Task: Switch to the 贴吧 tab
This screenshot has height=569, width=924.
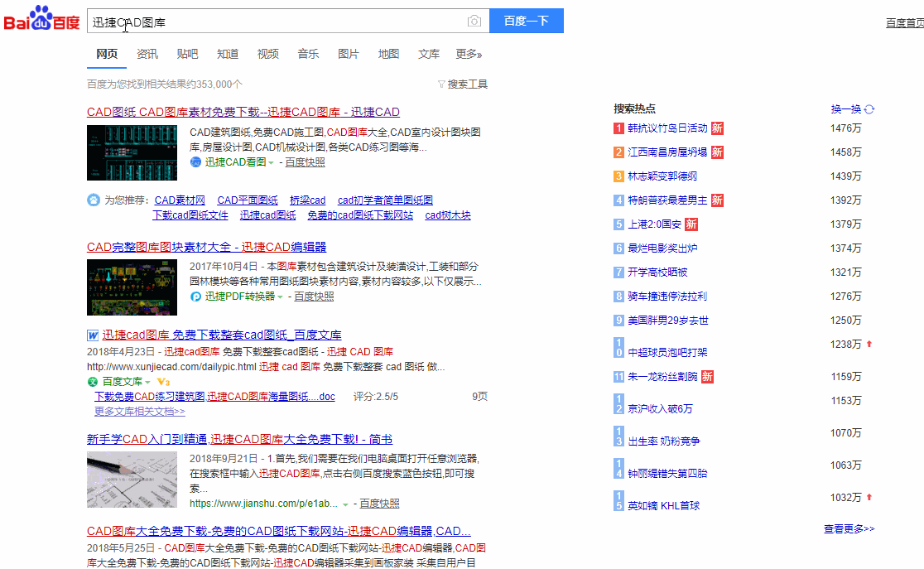Action: (x=187, y=54)
